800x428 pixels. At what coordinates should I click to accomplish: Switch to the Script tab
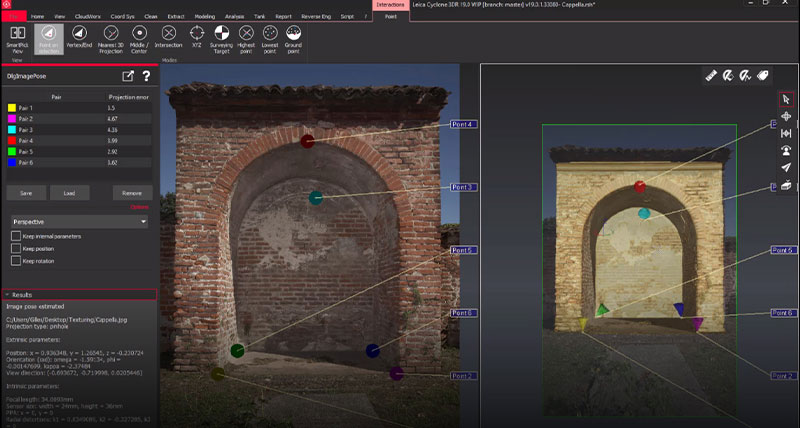pyautogui.click(x=347, y=16)
